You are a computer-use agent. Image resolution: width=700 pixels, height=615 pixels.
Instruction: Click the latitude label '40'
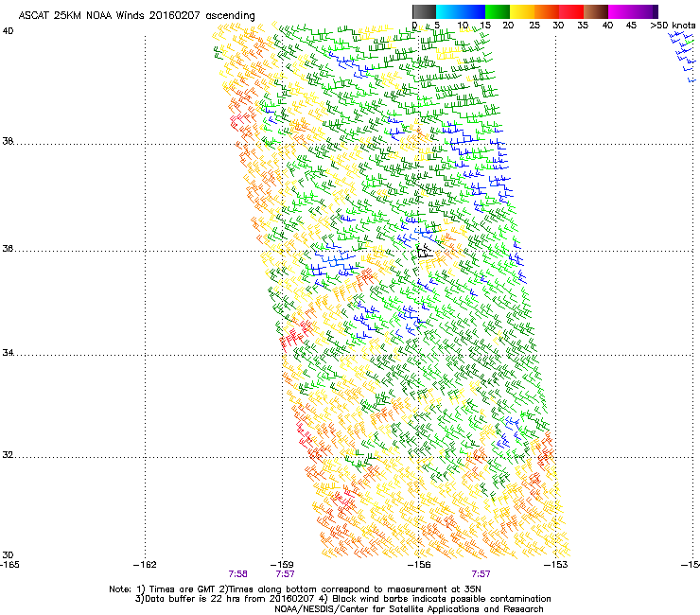pyautogui.click(x=8, y=31)
